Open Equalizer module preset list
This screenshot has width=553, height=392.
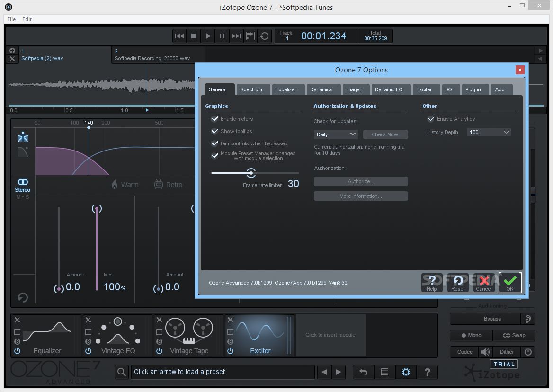(17, 332)
